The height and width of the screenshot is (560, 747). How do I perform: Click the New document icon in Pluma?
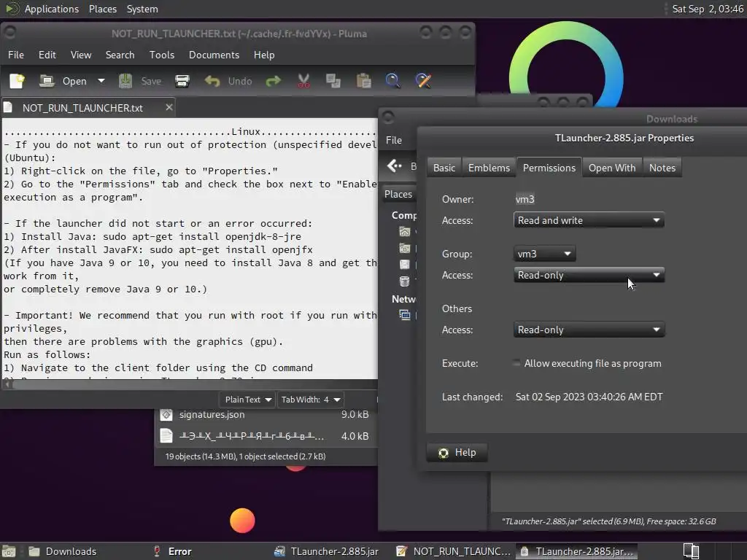[18, 81]
